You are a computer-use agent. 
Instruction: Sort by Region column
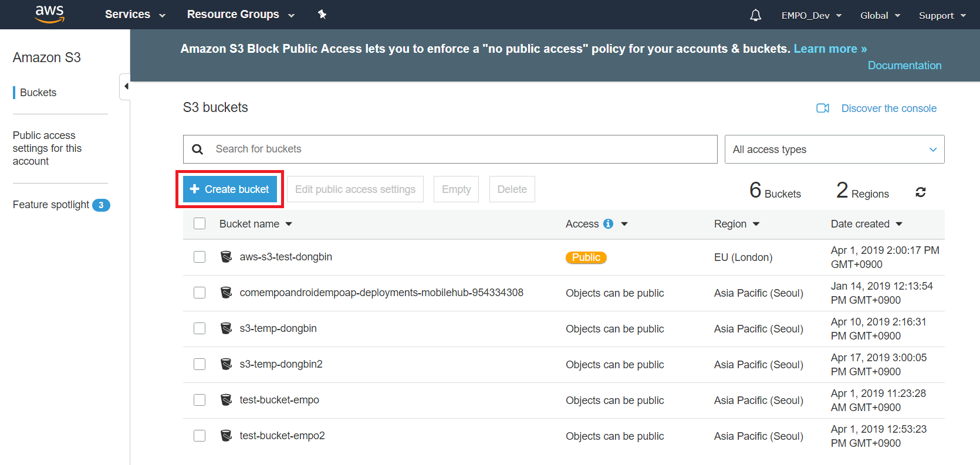point(737,224)
